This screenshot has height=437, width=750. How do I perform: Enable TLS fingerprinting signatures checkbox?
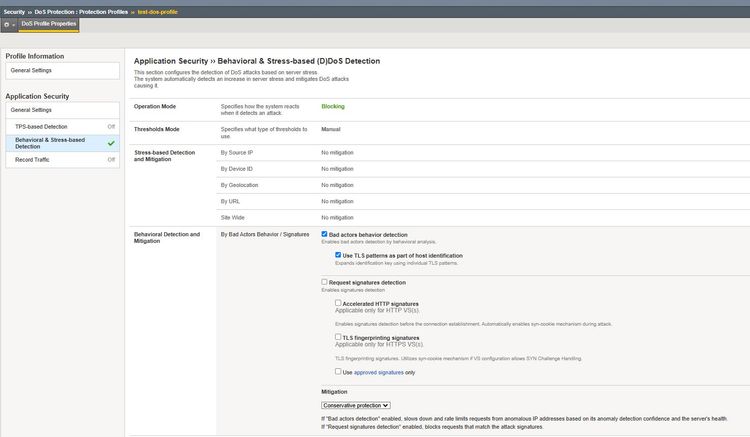pyautogui.click(x=338, y=337)
